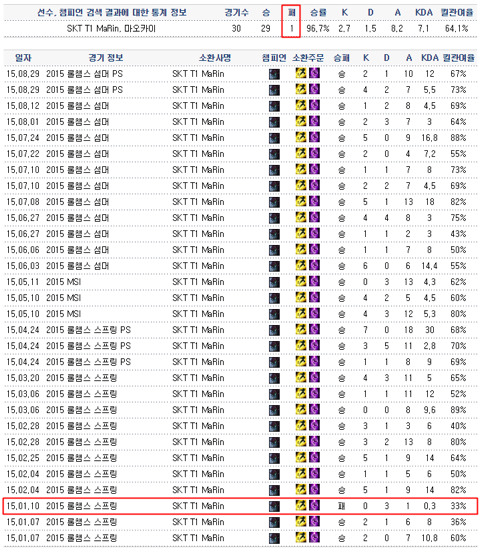Screen dimensions: 480x554
Task: Click the Teleport spell icon in the 15,03,20 row
Action: pos(314,377)
